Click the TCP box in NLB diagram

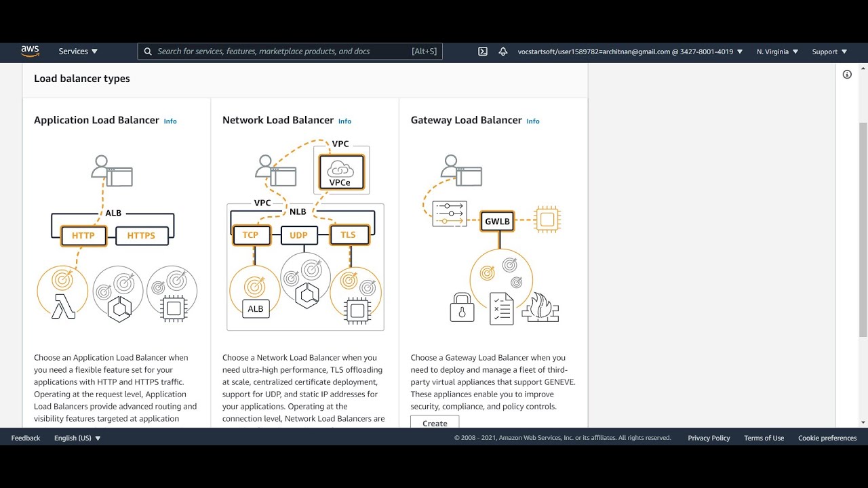pyautogui.click(x=251, y=235)
